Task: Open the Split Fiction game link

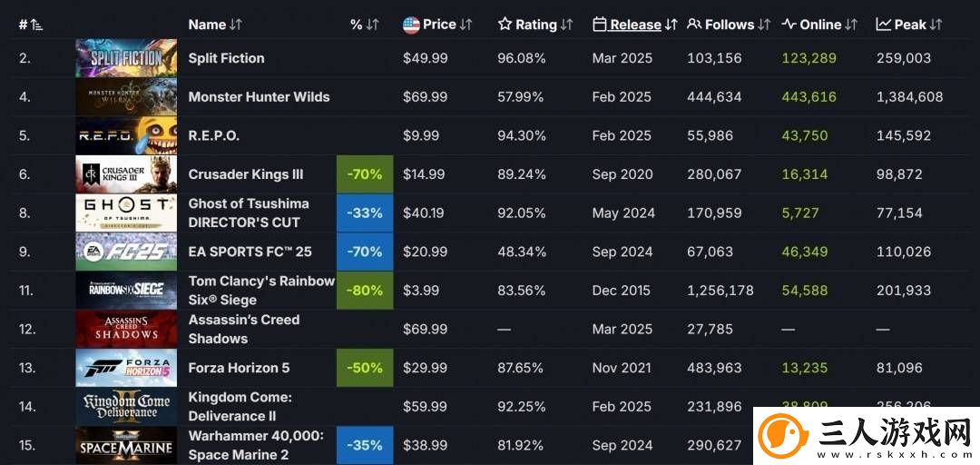Action: (x=226, y=58)
